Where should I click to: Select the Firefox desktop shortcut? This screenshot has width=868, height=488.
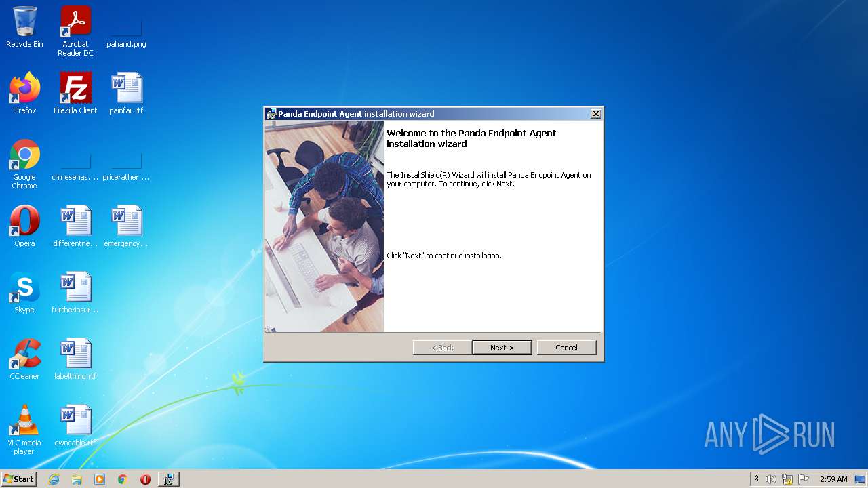(x=24, y=94)
